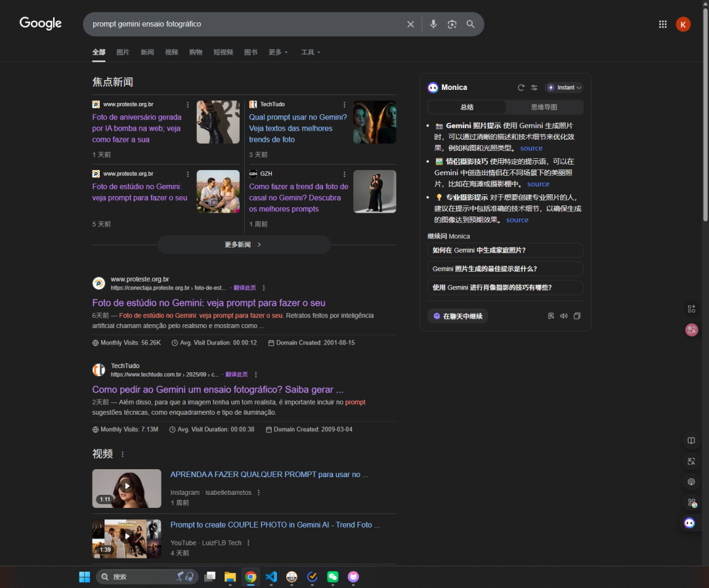Viewport: 709px width, 588px height.
Task: Expand the 工具 tools dropdown
Action: pyautogui.click(x=310, y=52)
